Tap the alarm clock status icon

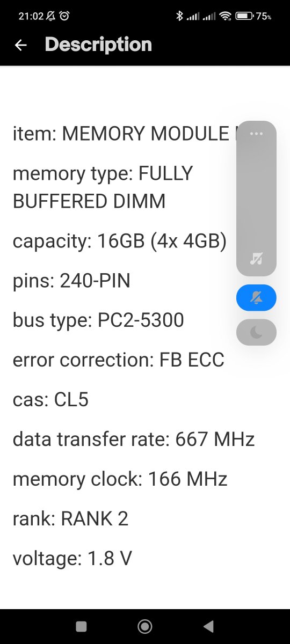pos(64,16)
